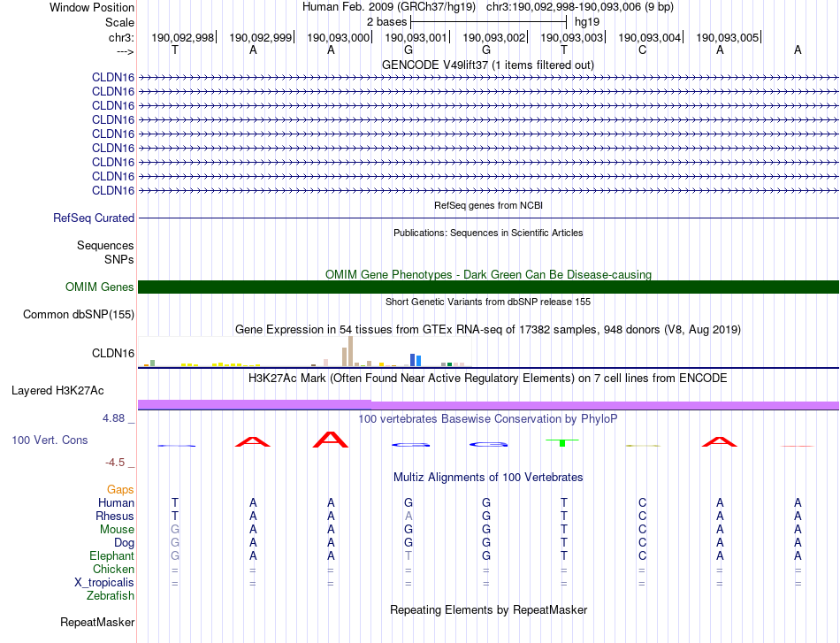
Task: Click position label 190,093,003 on ruler
Action: (x=571, y=37)
